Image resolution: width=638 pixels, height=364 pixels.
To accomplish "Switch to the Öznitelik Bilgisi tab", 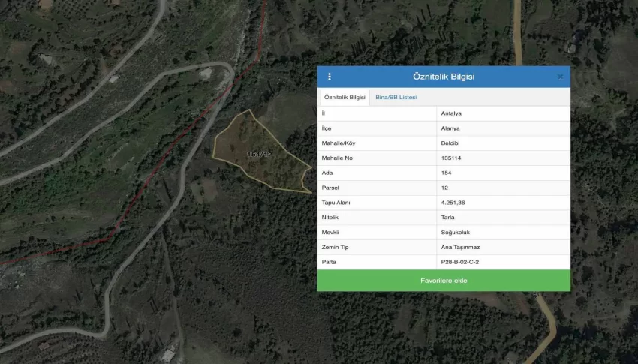I will 345,98.
